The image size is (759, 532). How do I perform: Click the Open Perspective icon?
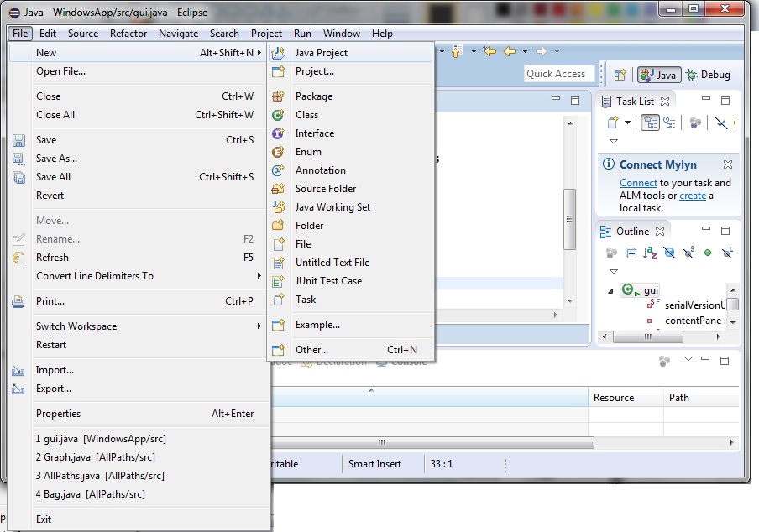tap(620, 75)
